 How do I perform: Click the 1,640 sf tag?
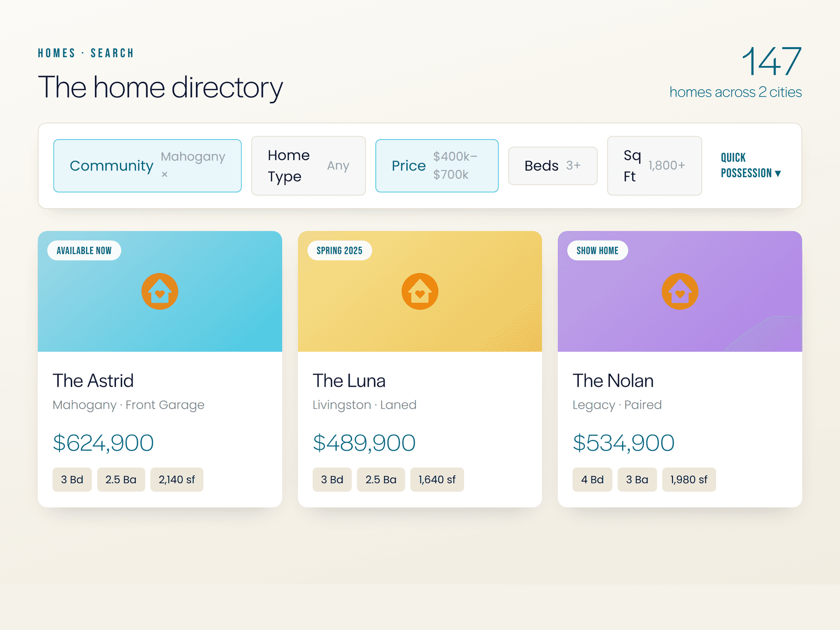point(437,479)
